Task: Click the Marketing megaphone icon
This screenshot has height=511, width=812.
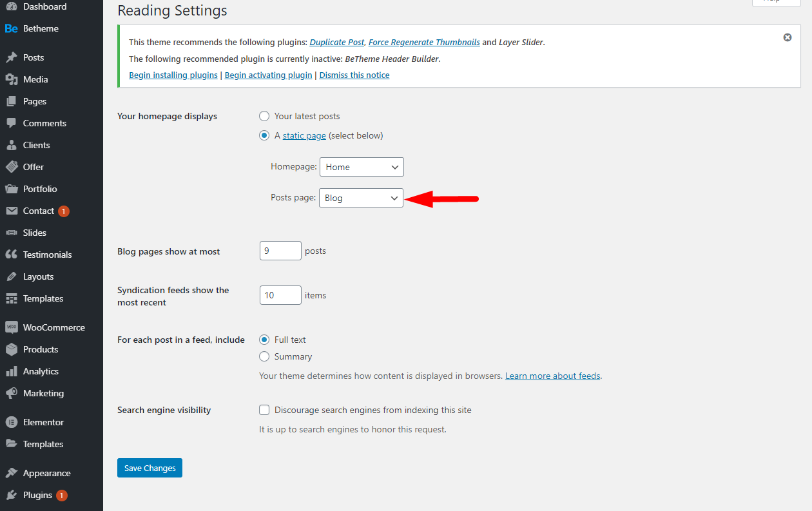Action: pyautogui.click(x=11, y=393)
